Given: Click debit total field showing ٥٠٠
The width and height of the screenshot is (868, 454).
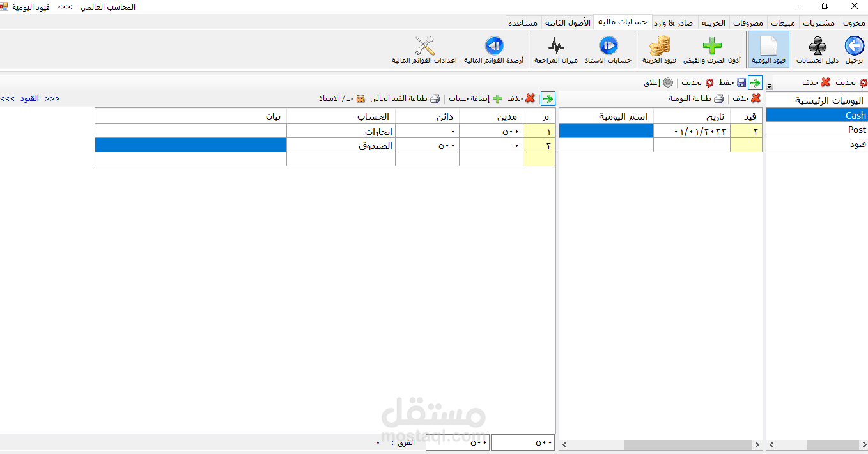Looking at the screenshot, I should tap(523, 442).
